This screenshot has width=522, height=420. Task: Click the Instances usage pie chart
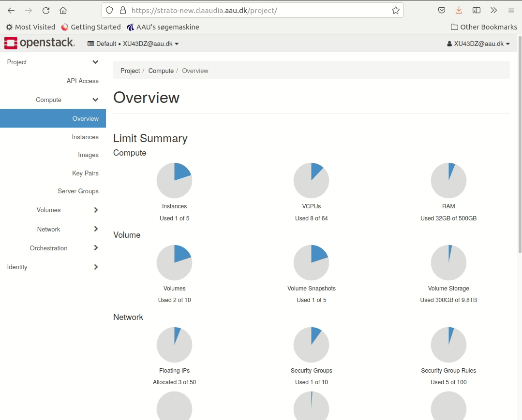(174, 180)
